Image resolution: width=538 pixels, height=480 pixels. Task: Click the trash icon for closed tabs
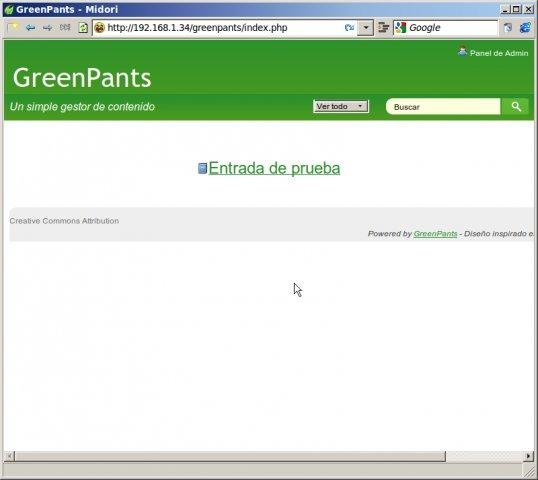(508, 27)
